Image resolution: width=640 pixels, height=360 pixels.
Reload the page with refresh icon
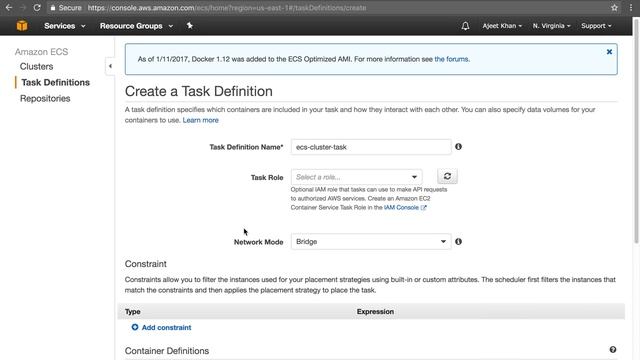[x=37, y=7]
